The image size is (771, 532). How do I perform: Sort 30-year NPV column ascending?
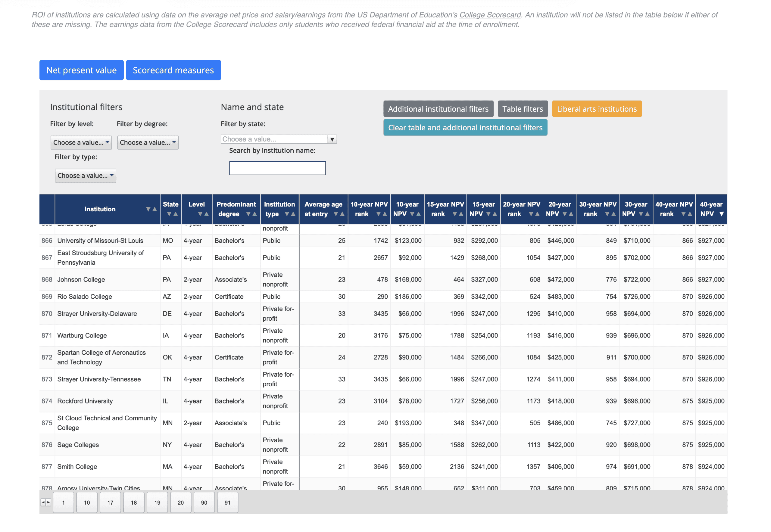click(x=647, y=214)
